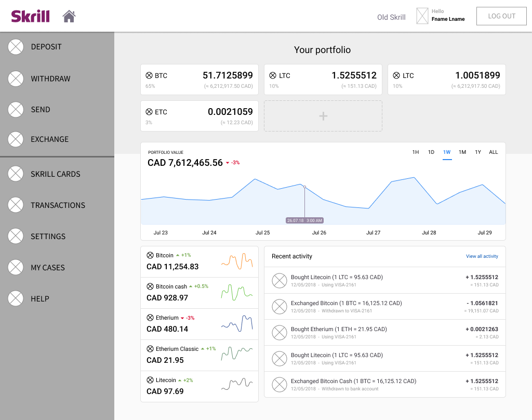This screenshot has height=420, width=532.
Task: Click the Etherium coin icon in price list
Action: (x=150, y=318)
